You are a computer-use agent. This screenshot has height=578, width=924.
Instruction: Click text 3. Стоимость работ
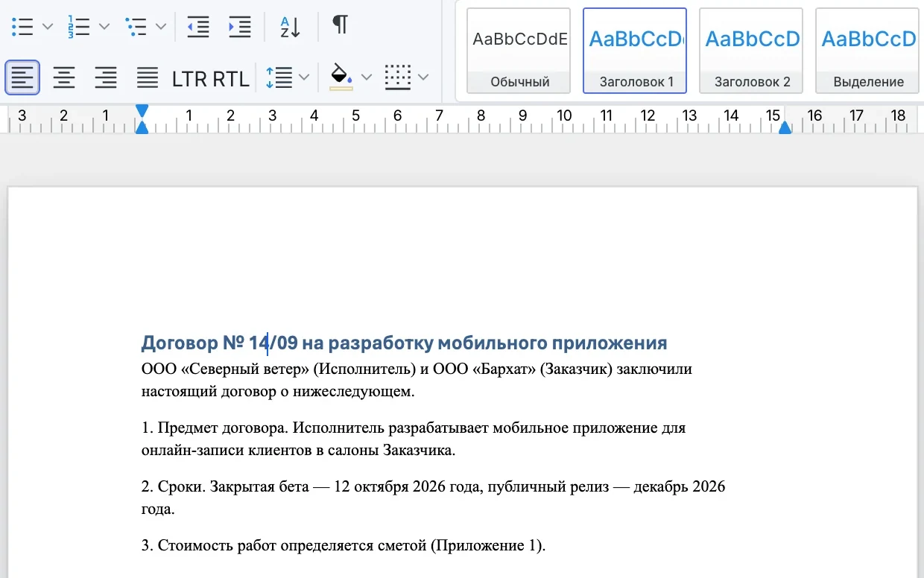(x=209, y=546)
